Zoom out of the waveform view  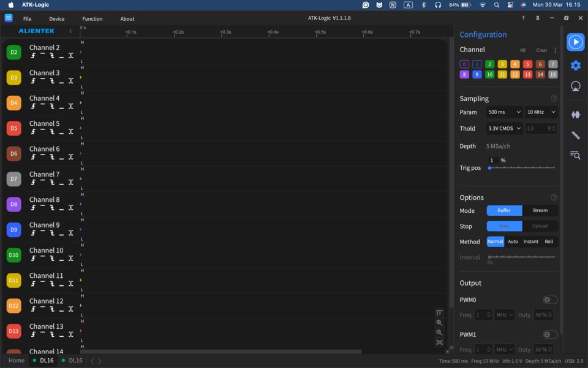coord(439,332)
